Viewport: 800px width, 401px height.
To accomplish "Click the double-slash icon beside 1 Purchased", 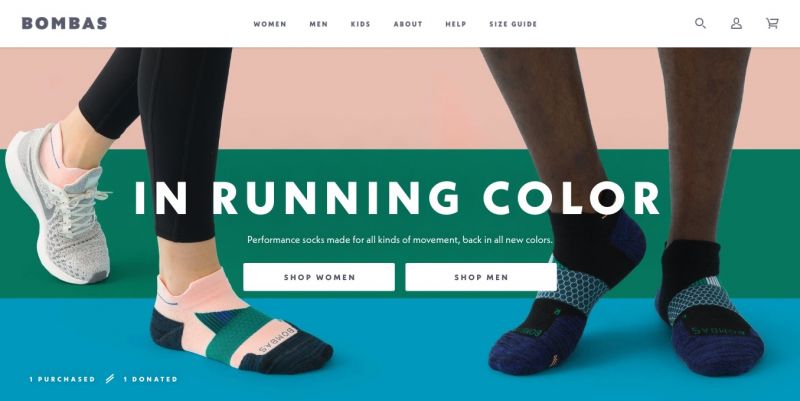I will pos(110,379).
